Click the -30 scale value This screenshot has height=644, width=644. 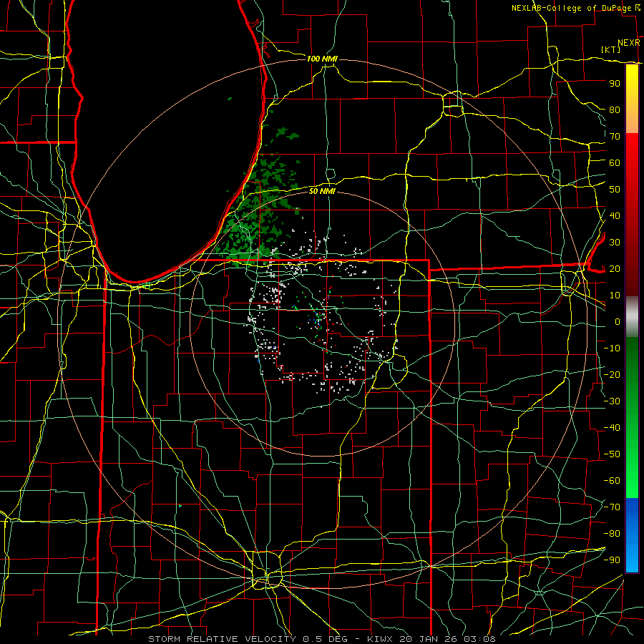(x=612, y=401)
